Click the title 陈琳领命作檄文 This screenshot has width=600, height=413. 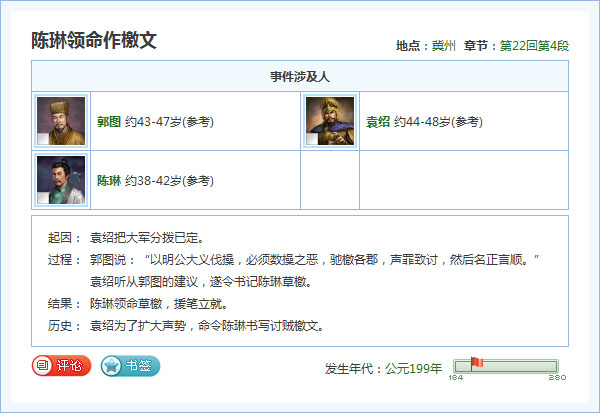[x=94, y=40]
